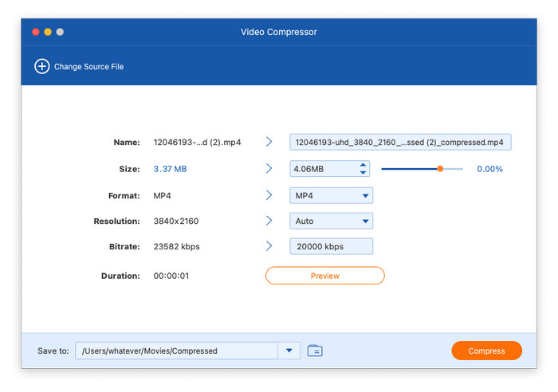Open the folder icon beside the save path
558x392 pixels.
315,351
